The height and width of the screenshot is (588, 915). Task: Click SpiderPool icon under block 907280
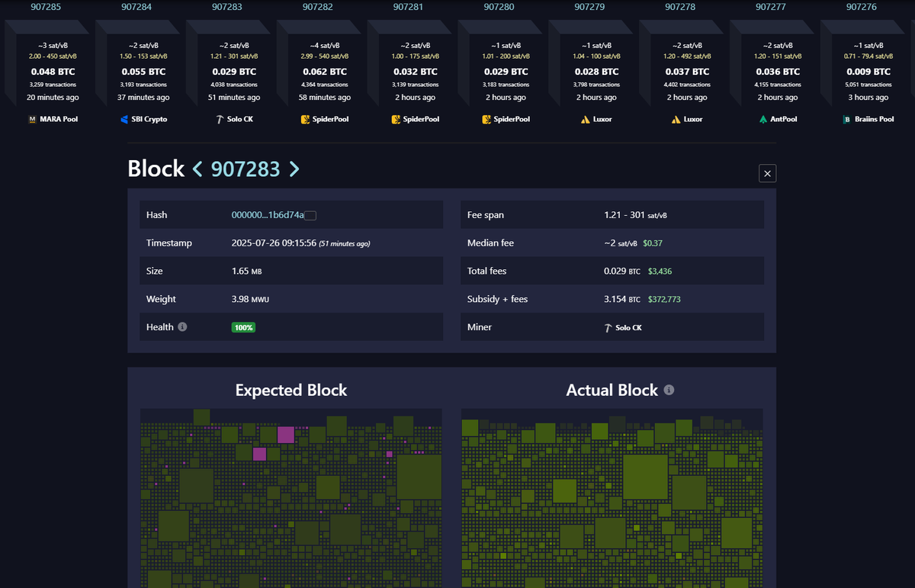pos(486,120)
